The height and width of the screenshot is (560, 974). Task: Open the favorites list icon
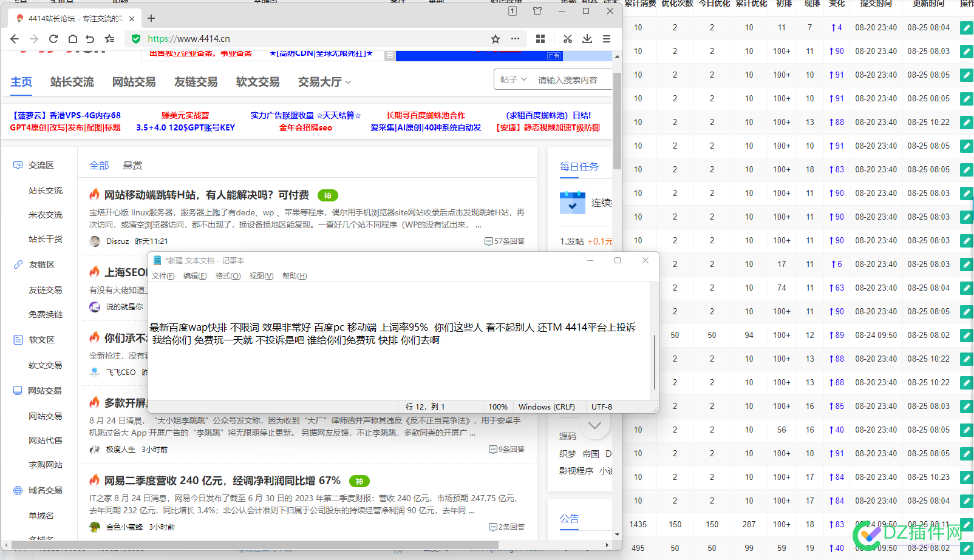(109, 39)
